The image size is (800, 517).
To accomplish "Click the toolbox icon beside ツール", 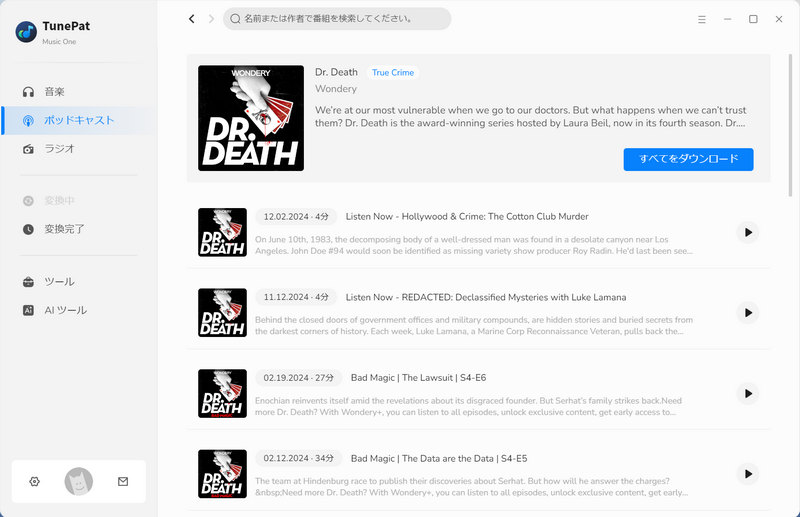I will [29, 282].
